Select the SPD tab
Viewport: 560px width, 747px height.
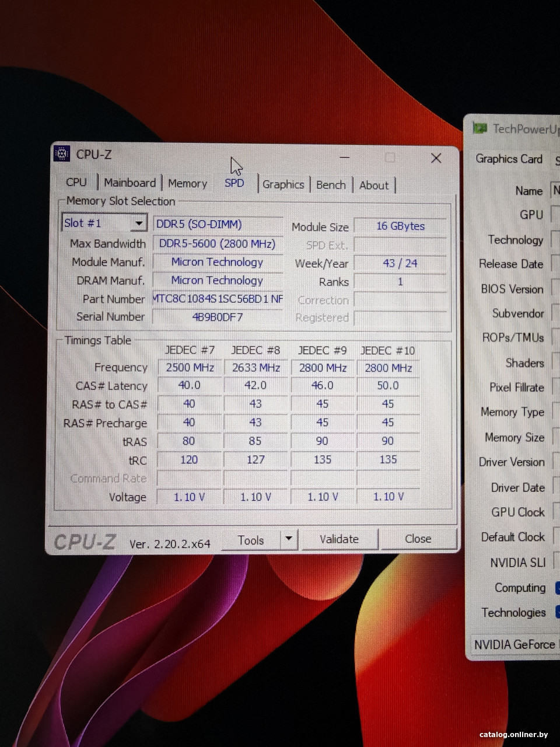(x=235, y=183)
